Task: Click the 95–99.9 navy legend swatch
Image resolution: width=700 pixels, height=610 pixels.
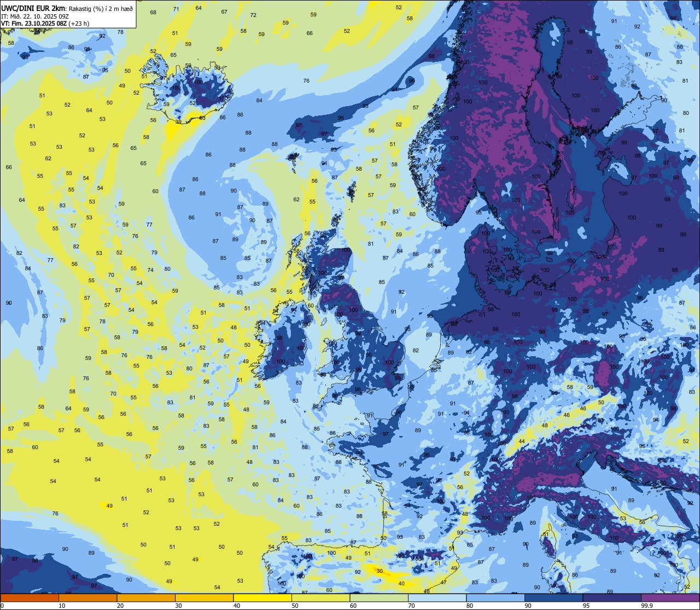Action: point(612,597)
